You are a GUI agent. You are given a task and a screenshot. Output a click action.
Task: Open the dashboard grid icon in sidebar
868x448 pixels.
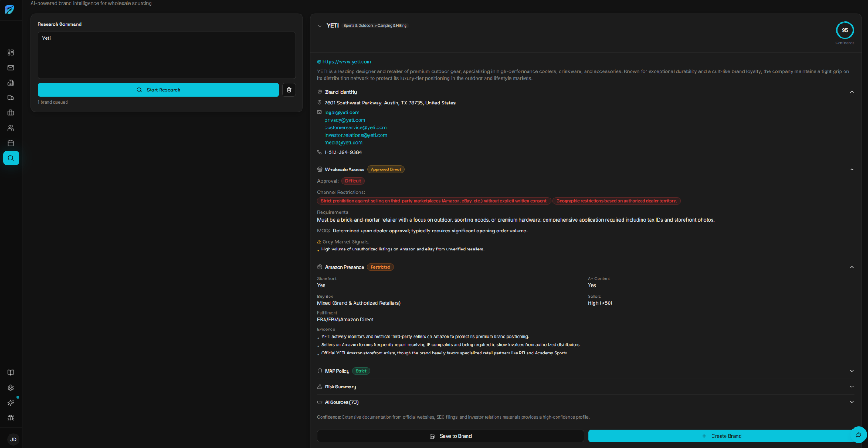tap(11, 52)
